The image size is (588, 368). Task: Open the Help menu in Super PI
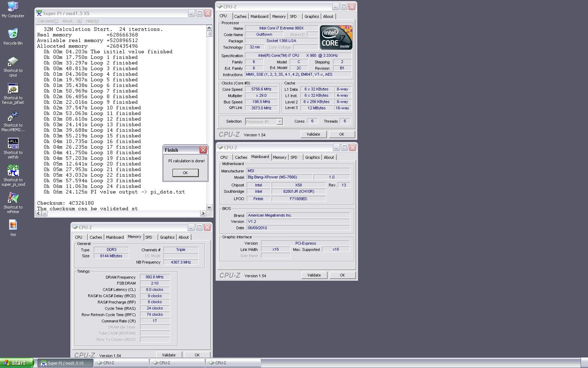(x=92, y=21)
